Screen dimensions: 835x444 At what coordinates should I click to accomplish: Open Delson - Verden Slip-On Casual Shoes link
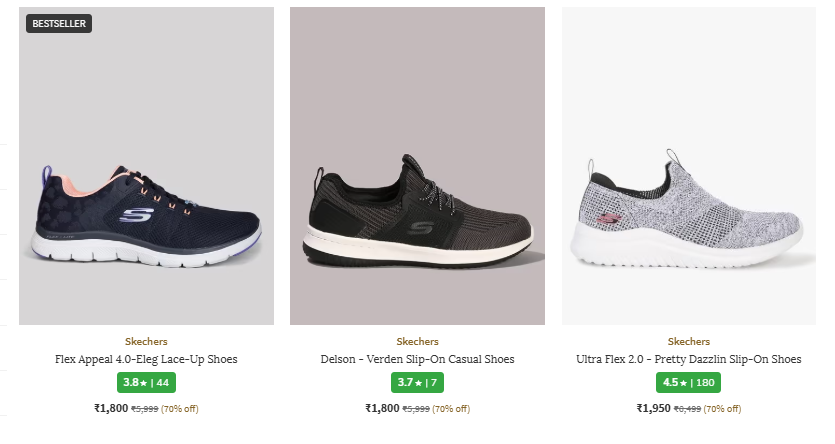417,359
